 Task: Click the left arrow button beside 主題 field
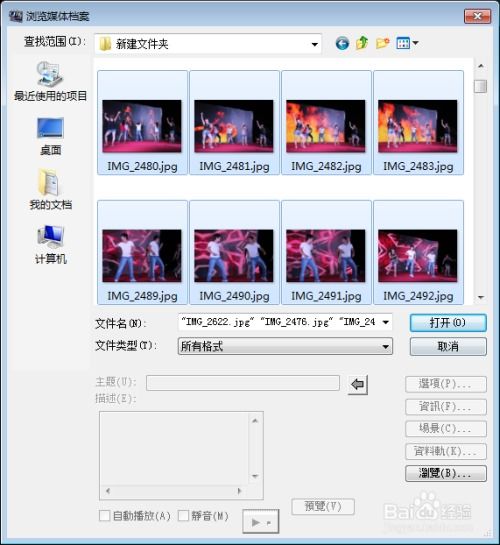[x=358, y=384]
